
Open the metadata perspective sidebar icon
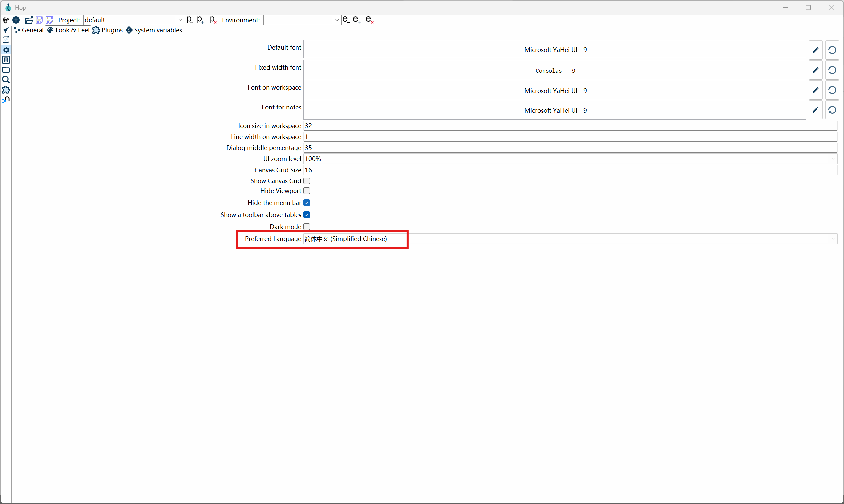[6, 60]
